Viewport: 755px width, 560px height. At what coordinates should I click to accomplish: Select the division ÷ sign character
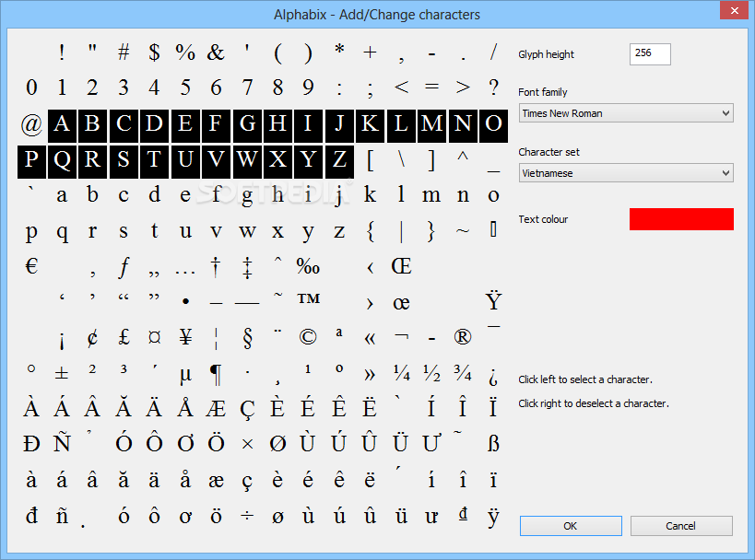click(x=247, y=516)
